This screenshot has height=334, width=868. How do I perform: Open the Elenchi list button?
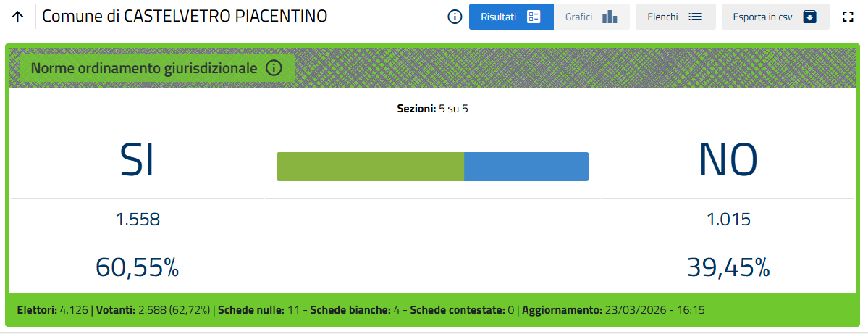click(x=675, y=17)
